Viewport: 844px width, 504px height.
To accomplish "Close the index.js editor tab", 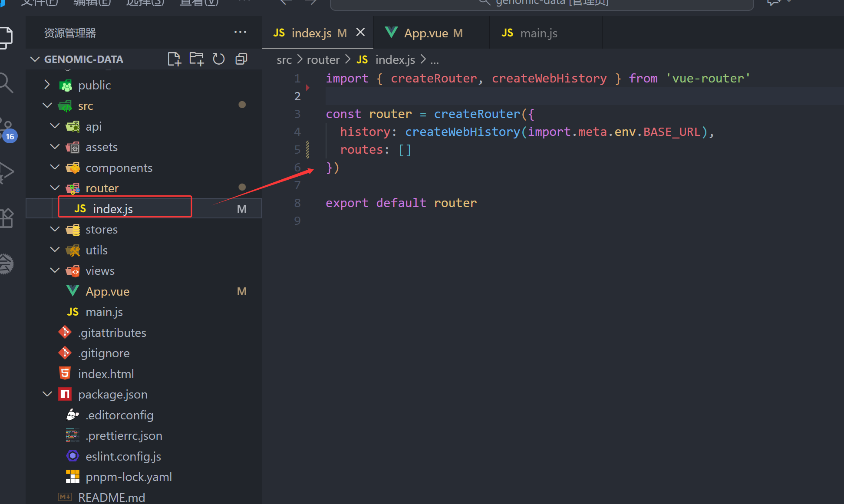I will point(360,33).
